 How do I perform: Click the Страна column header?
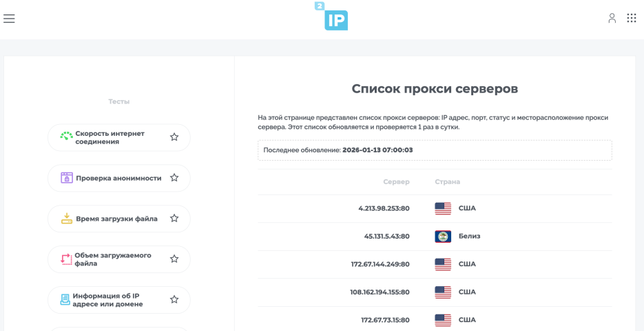click(448, 182)
